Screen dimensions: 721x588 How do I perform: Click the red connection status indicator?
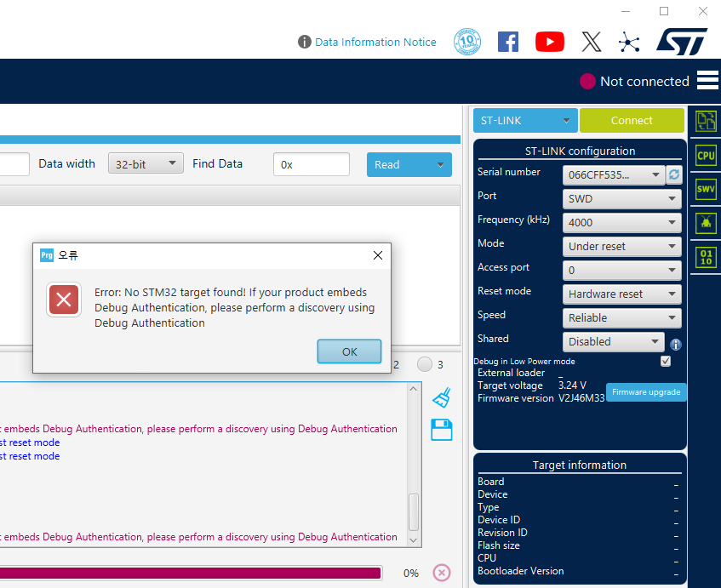pos(587,82)
